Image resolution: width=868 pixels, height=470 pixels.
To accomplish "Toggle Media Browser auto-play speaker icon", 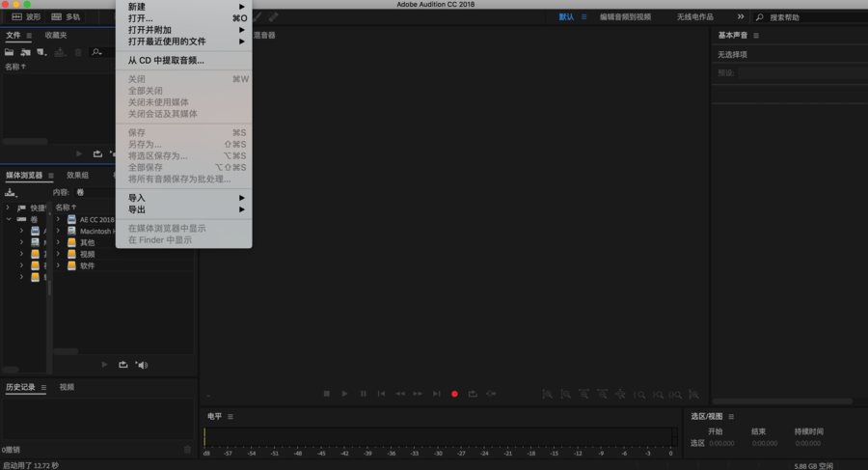I will tap(142, 365).
